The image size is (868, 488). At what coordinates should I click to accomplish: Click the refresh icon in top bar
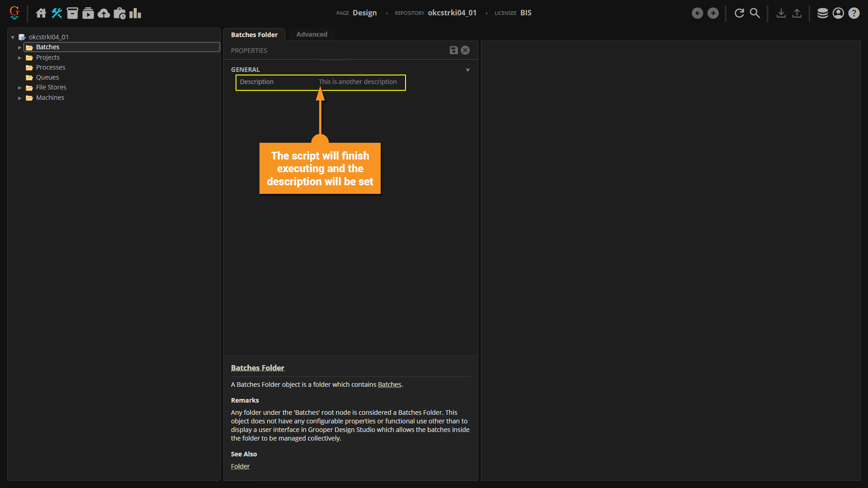pos(739,13)
